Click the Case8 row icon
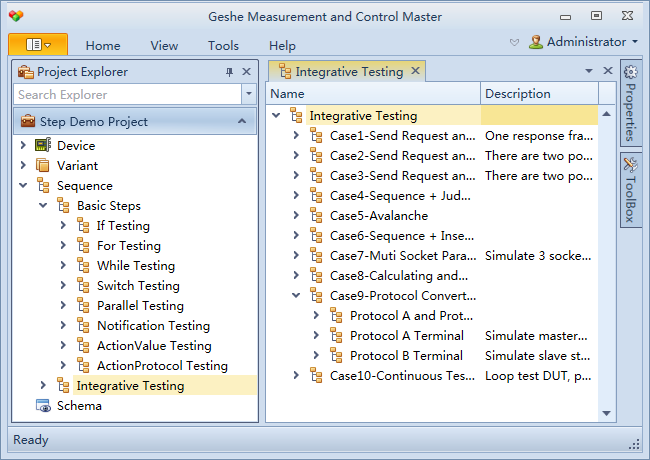Image resolution: width=650 pixels, height=460 pixels. 316,276
